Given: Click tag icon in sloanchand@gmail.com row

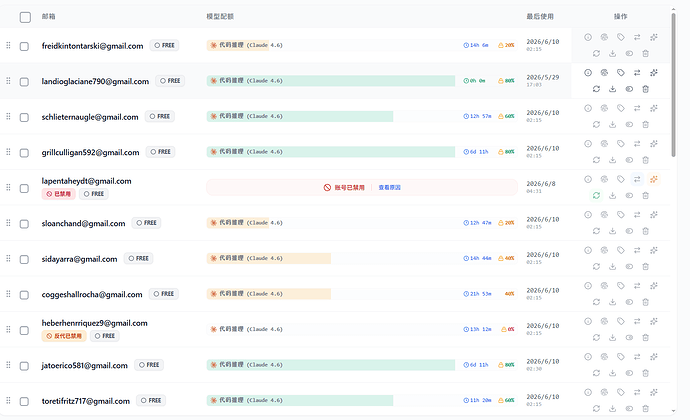Looking at the screenshot, I should click(x=620, y=215).
